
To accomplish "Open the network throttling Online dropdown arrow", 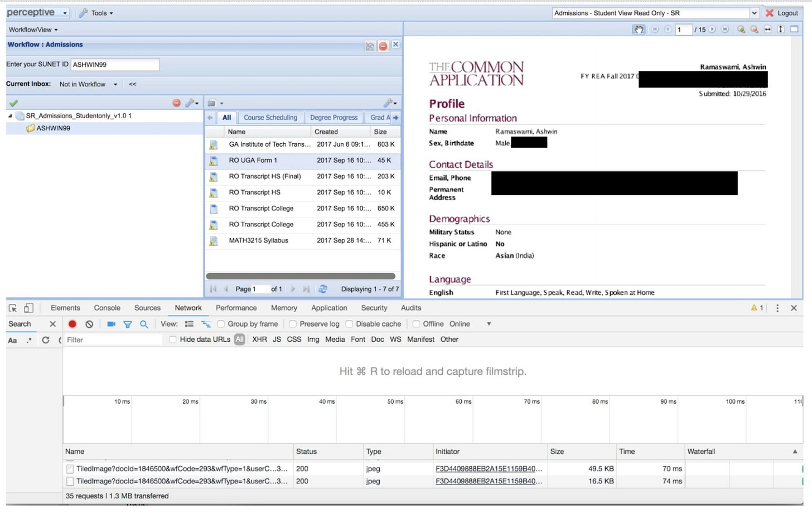I will (489, 324).
